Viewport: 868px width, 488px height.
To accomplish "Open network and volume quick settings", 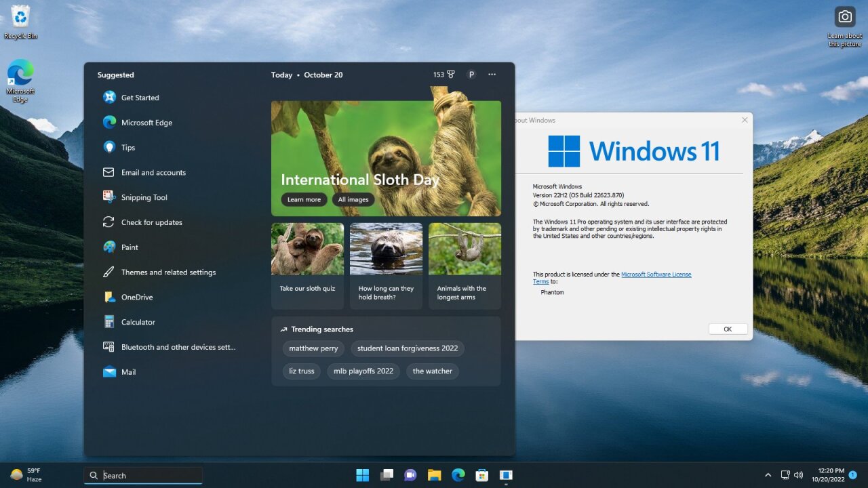I will [x=792, y=475].
